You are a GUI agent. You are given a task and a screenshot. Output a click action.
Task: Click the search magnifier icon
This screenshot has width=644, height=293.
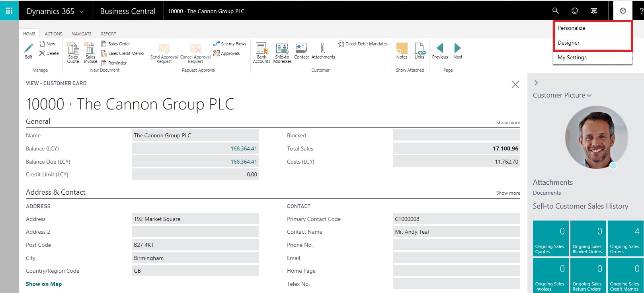tap(556, 11)
